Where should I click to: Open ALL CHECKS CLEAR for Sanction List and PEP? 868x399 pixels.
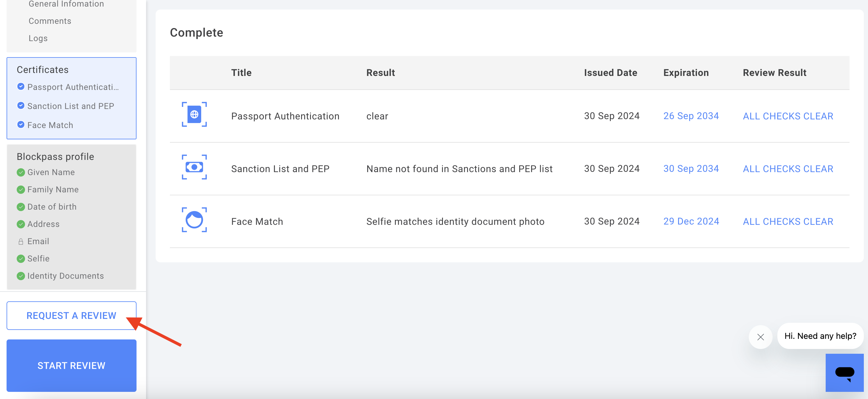(788, 169)
